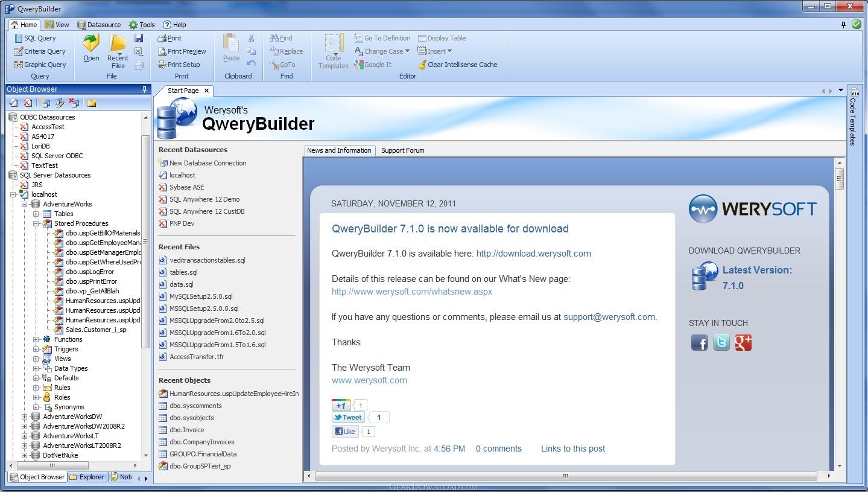Click the connect datasource icon in Object Browser
The width and height of the screenshot is (868, 492).
point(13,103)
